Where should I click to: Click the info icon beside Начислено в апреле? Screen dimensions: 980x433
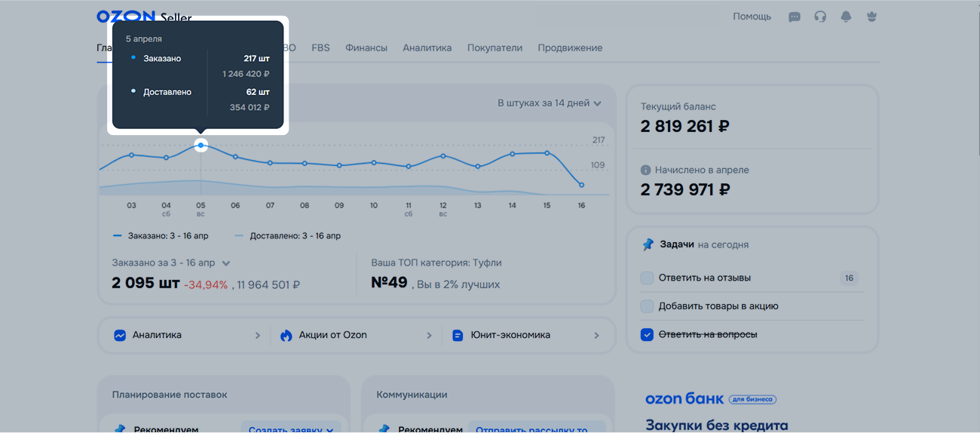645,170
